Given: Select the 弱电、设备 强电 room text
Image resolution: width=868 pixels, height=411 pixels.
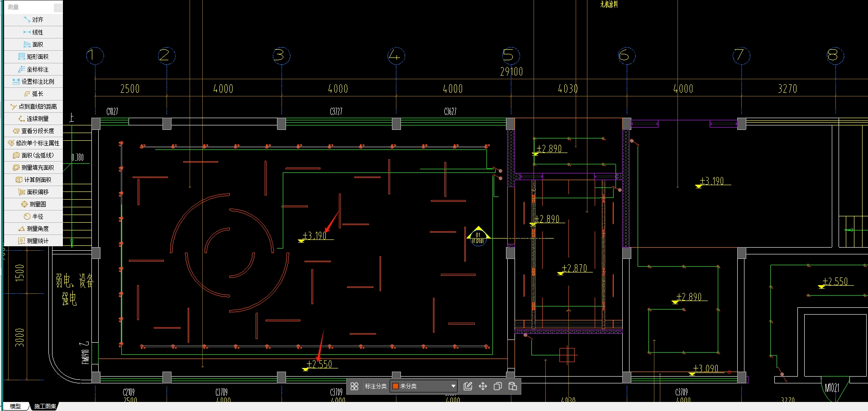Looking at the screenshot, I should [x=74, y=290].
